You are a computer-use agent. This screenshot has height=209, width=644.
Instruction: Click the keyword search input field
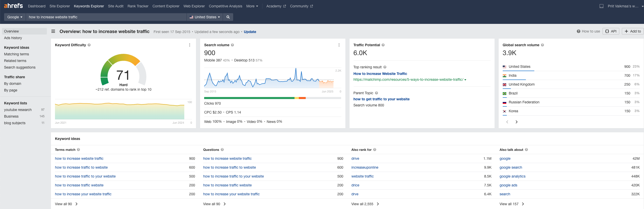(x=106, y=17)
